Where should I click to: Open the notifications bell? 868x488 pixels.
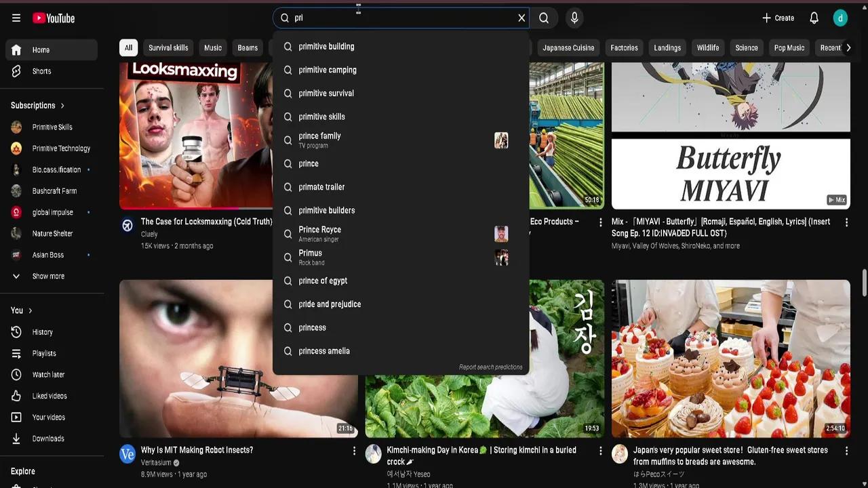pos(814,18)
